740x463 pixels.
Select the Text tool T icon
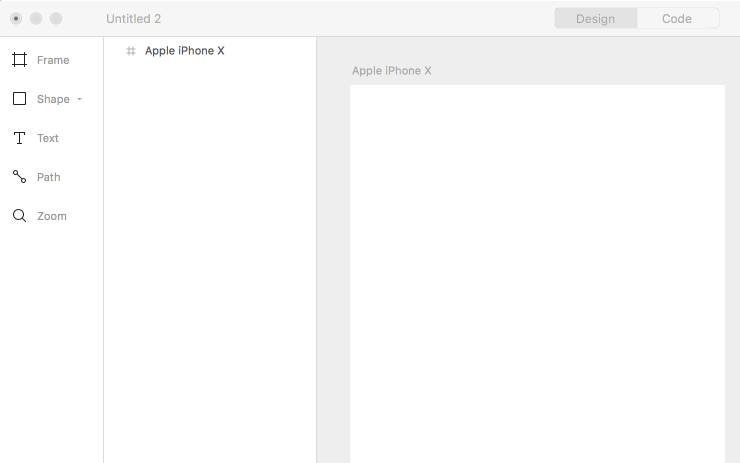tap(19, 138)
